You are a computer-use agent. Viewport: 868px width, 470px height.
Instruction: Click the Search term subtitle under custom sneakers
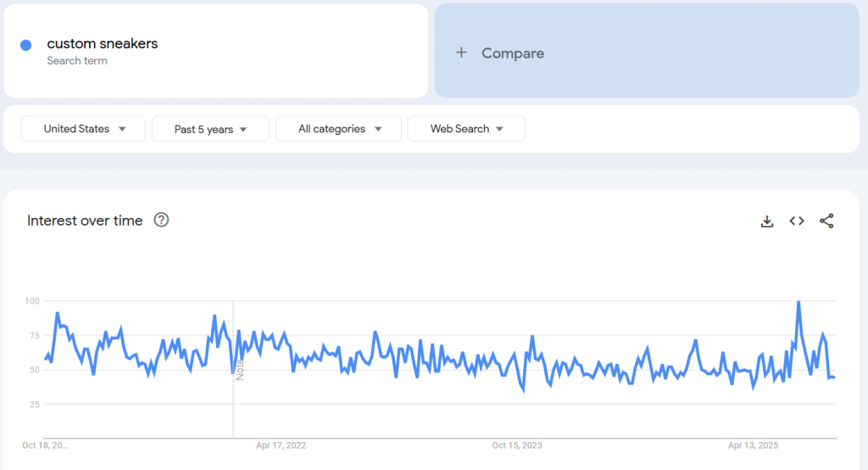point(77,61)
